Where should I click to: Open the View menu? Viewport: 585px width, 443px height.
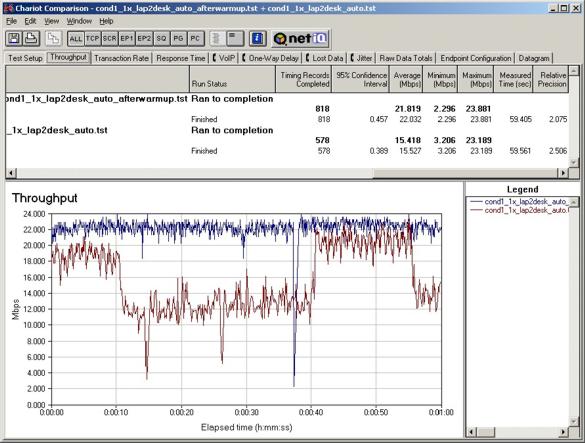point(51,21)
